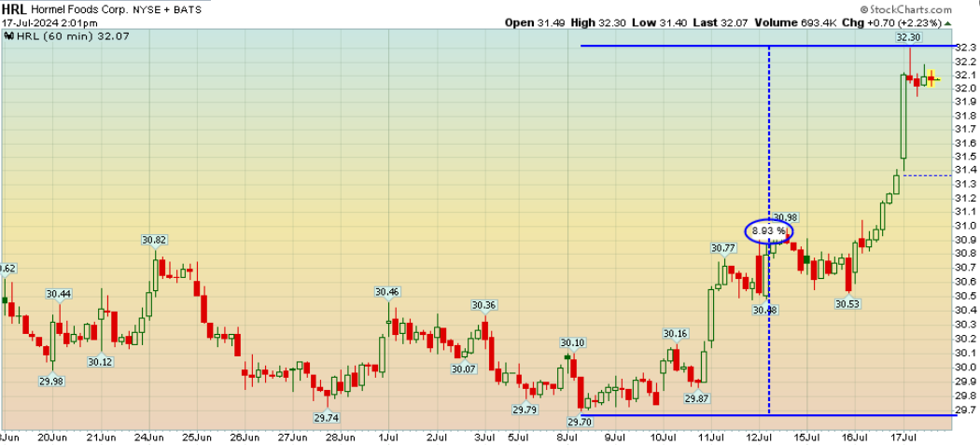
Task: Click the 30.44 price label
Action: point(58,294)
